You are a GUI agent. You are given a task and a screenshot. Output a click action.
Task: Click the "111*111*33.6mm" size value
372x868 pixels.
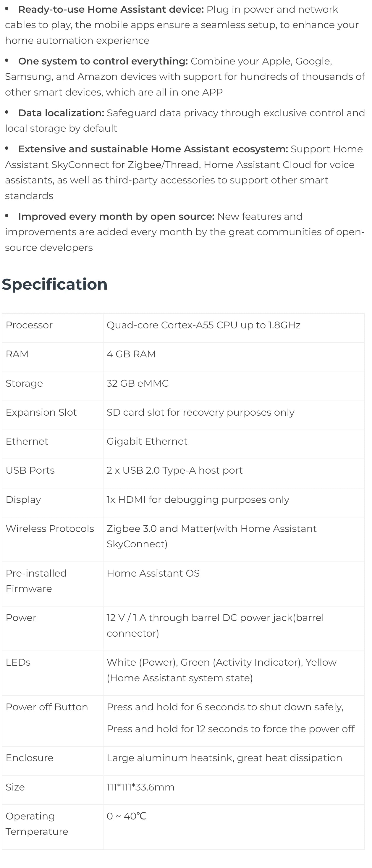pos(140,787)
